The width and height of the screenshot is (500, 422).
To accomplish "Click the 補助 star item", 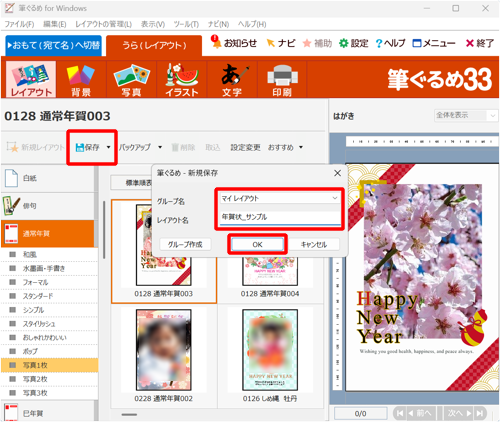I will click(x=317, y=43).
